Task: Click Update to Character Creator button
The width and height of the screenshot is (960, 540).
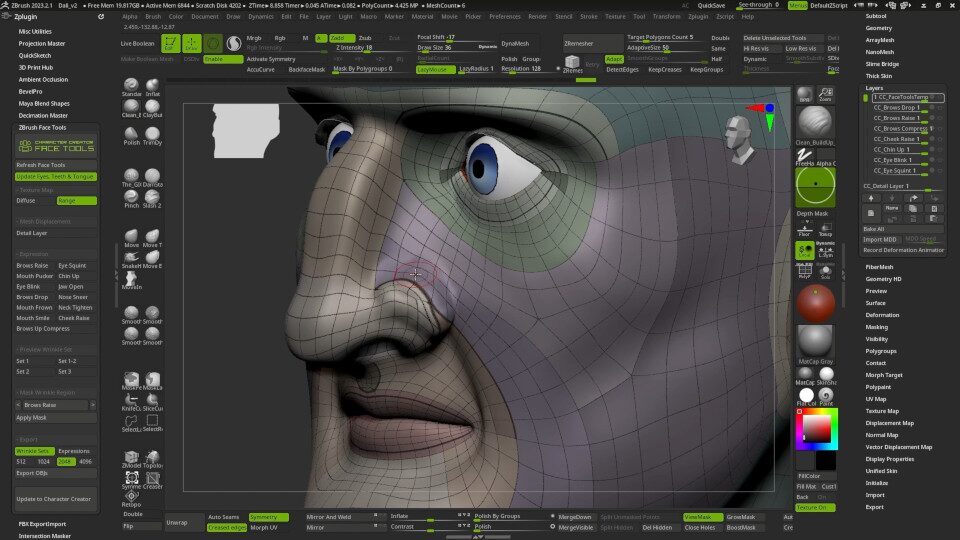Action: [x=54, y=498]
